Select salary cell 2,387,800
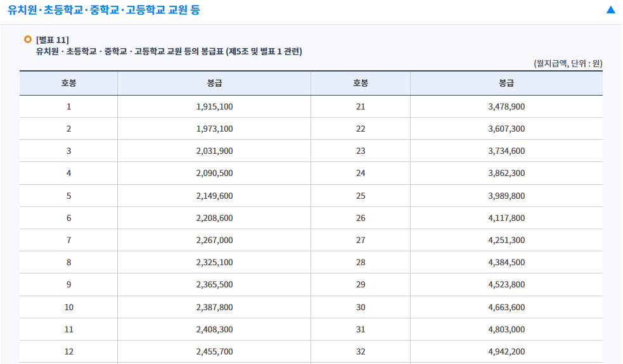This screenshot has width=623, height=364. click(x=215, y=307)
